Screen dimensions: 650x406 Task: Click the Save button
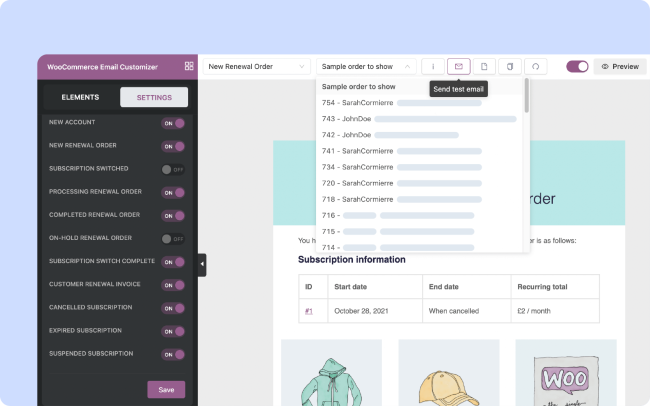click(166, 390)
